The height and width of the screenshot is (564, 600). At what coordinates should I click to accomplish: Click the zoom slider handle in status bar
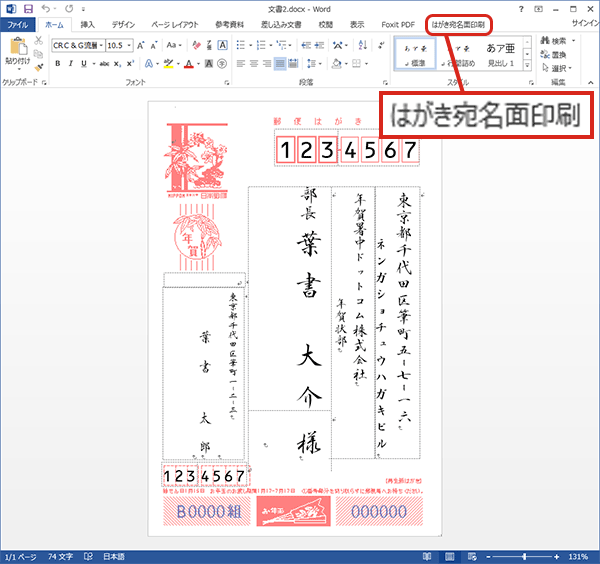[x=524, y=557]
